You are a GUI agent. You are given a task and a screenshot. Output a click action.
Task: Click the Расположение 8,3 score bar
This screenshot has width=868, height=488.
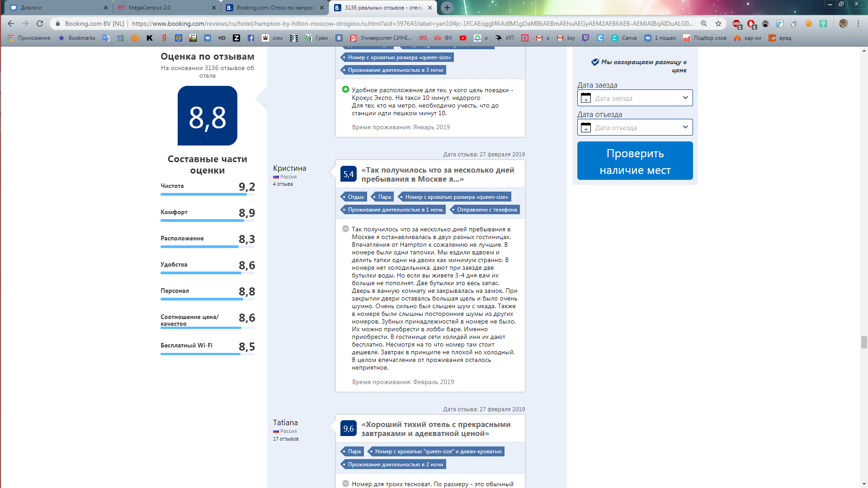[208, 247]
